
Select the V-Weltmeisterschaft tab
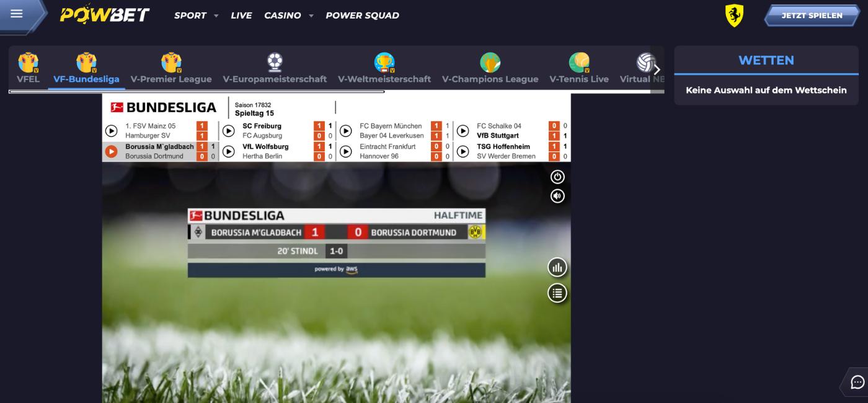click(x=384, y=68)
